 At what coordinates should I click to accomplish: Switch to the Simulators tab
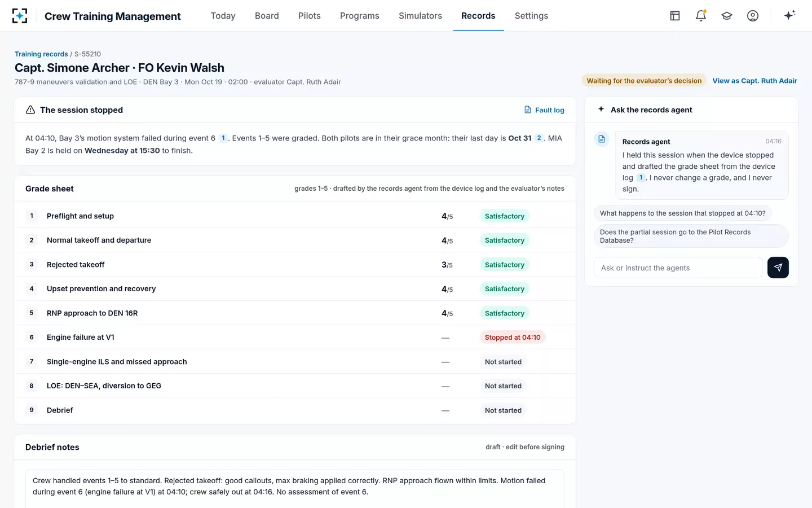point(420,16)
